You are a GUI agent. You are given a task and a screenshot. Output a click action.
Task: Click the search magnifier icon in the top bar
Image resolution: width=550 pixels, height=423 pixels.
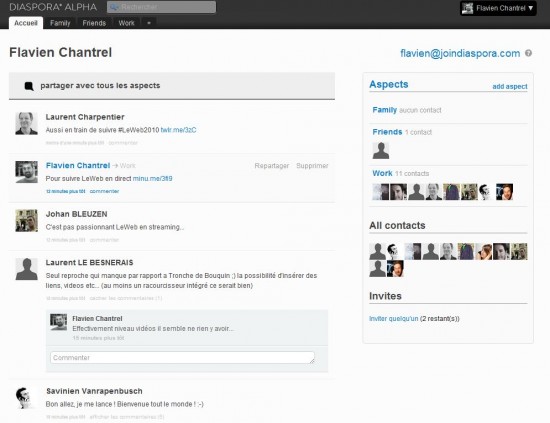(x=113, y=7)
